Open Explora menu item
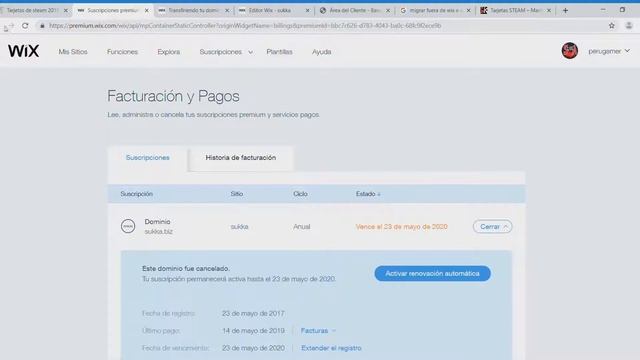The width and height of the screenshot is (640, 360). pyautogui.click(x=169, y=52)
